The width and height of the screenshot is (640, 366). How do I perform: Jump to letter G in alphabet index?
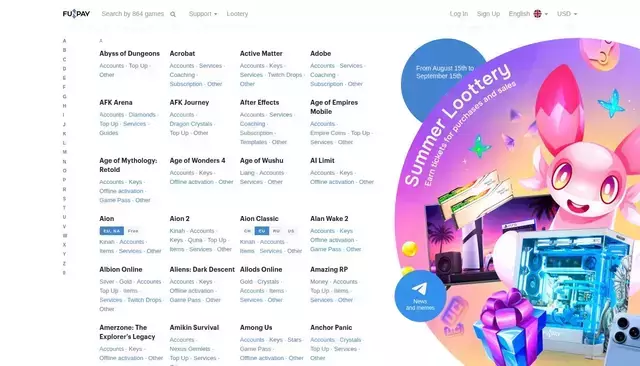(64, 97)
